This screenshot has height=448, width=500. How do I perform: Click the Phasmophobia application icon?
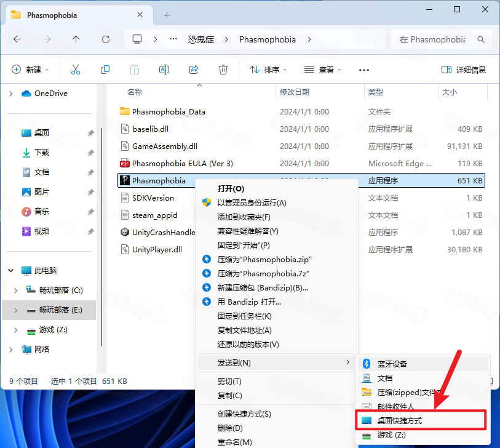coord(124,180)
